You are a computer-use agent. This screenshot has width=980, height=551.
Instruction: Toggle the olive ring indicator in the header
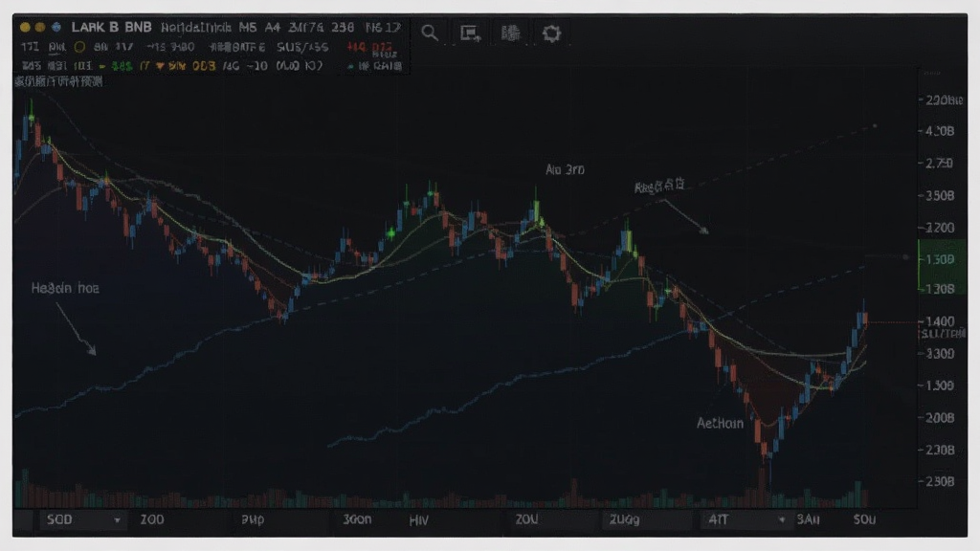pos(79,47)
